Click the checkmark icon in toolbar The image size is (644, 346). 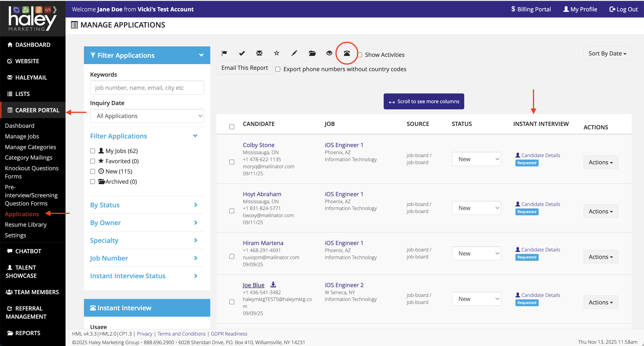tap(242, 53)
